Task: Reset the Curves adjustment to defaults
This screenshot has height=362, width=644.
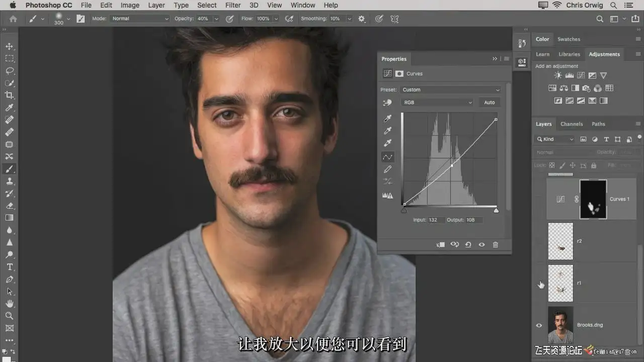Action: click(x=468, y=245)
